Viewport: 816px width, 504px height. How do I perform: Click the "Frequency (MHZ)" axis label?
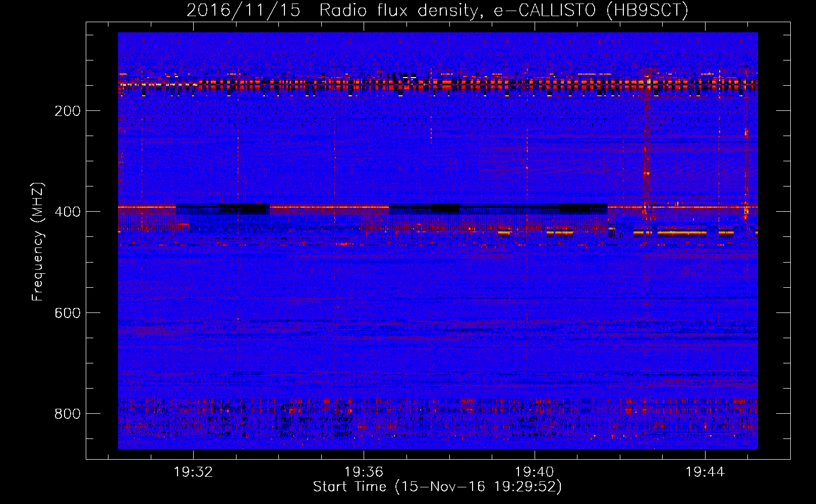coord(38,241)
